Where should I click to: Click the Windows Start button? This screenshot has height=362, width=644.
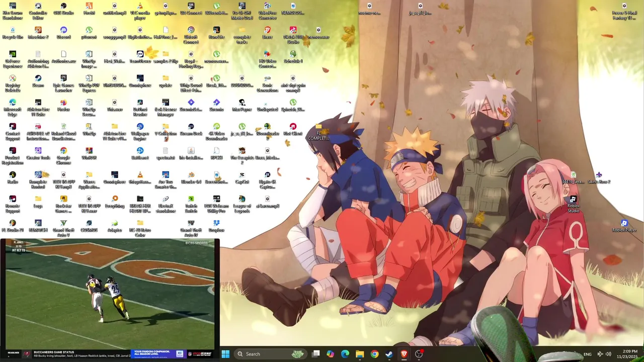click(225, 354)
